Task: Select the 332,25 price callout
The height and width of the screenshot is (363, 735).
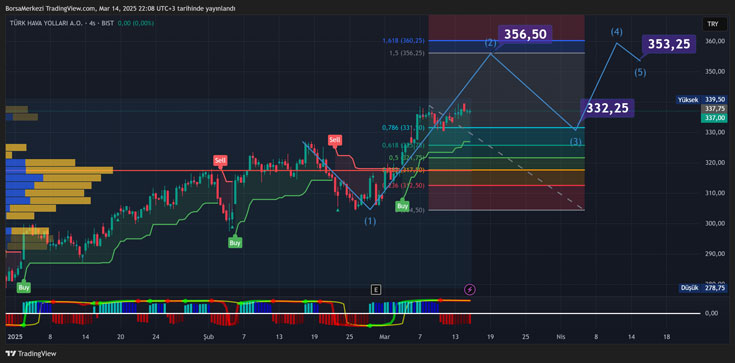Action: 607,108
